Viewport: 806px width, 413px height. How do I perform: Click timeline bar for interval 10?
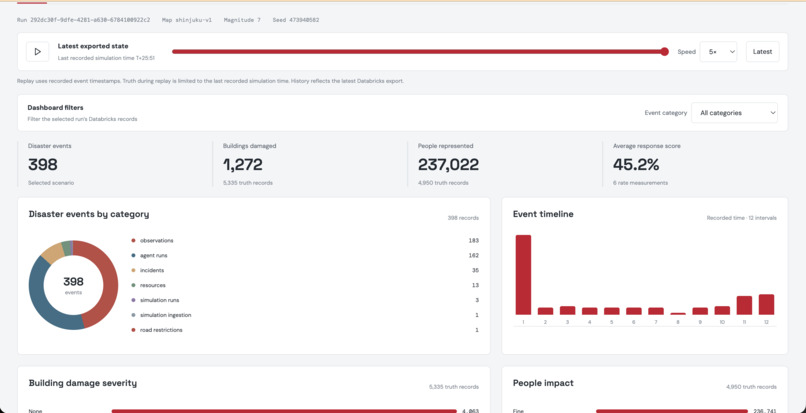722,310
